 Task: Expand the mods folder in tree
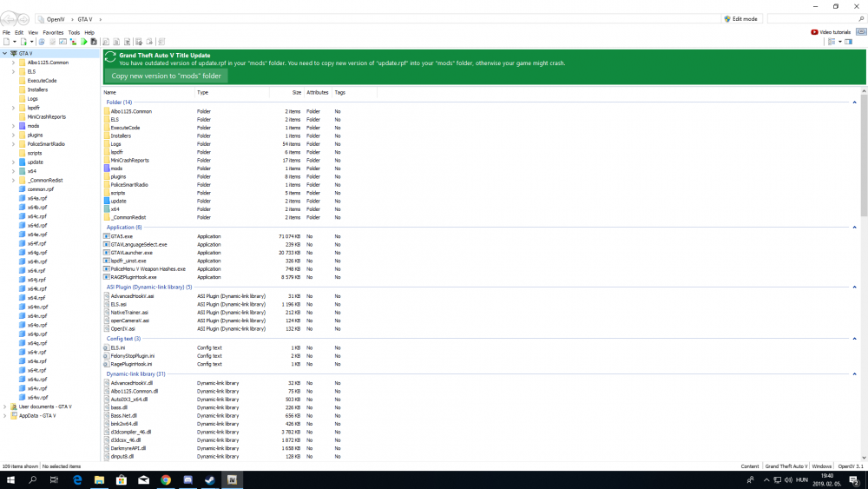[14, 126]
